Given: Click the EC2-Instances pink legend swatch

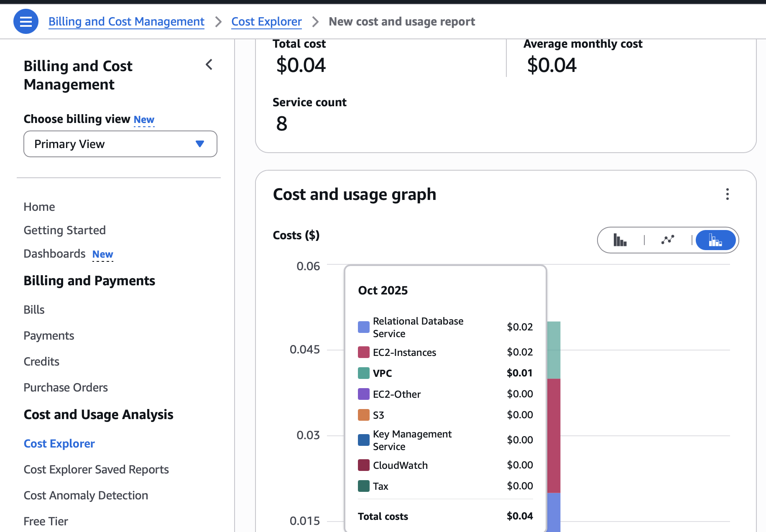Looking at the screenshot, I should [364, 352].
